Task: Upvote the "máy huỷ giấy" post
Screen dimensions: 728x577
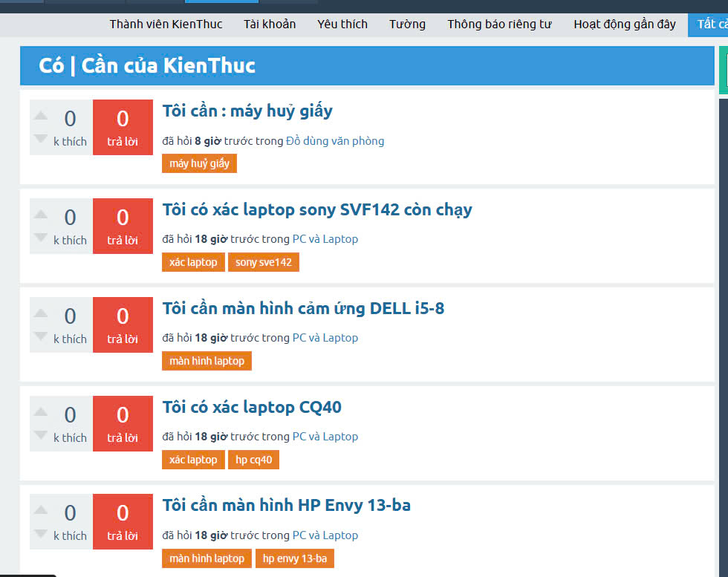Action: (x=41, y=116)
